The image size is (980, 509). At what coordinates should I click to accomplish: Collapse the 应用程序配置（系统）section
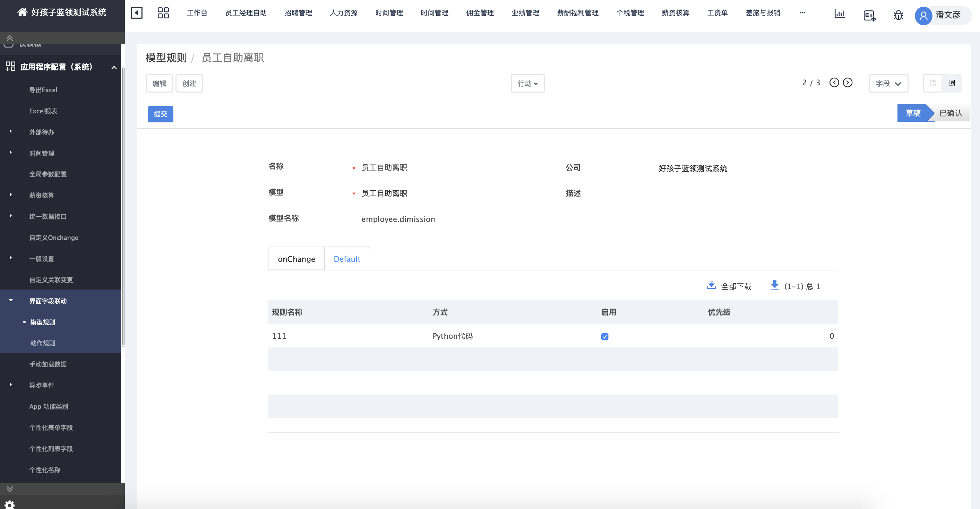coord(114,67)
